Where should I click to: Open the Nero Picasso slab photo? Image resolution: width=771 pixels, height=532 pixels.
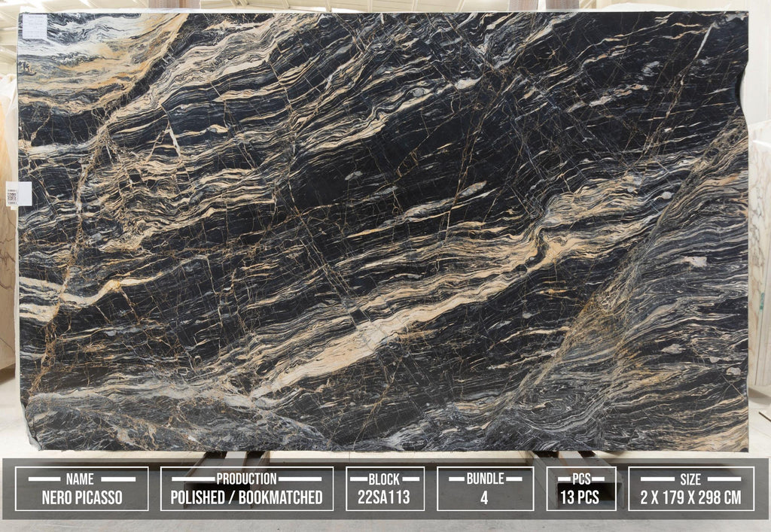click(x=383, y=231)
